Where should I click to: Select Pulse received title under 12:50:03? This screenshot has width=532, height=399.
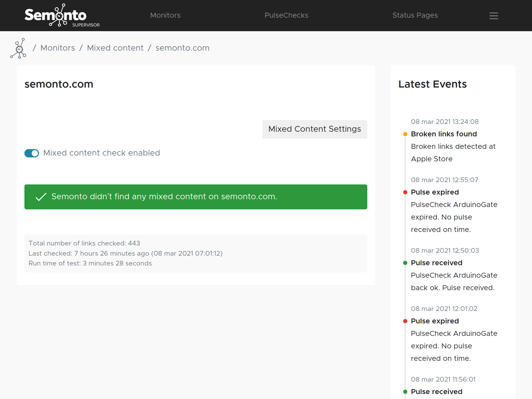pos(437,263)
